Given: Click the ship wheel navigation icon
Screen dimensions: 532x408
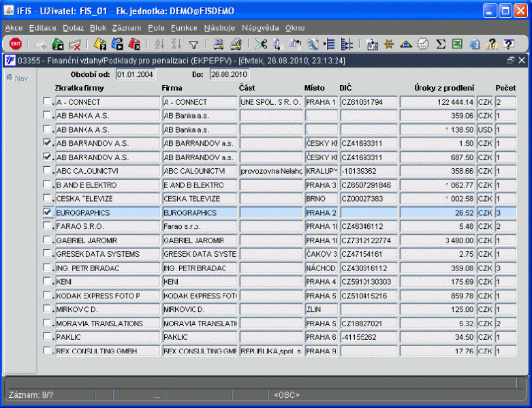Looking at the screenshot, I should click(x=389, y=44).
